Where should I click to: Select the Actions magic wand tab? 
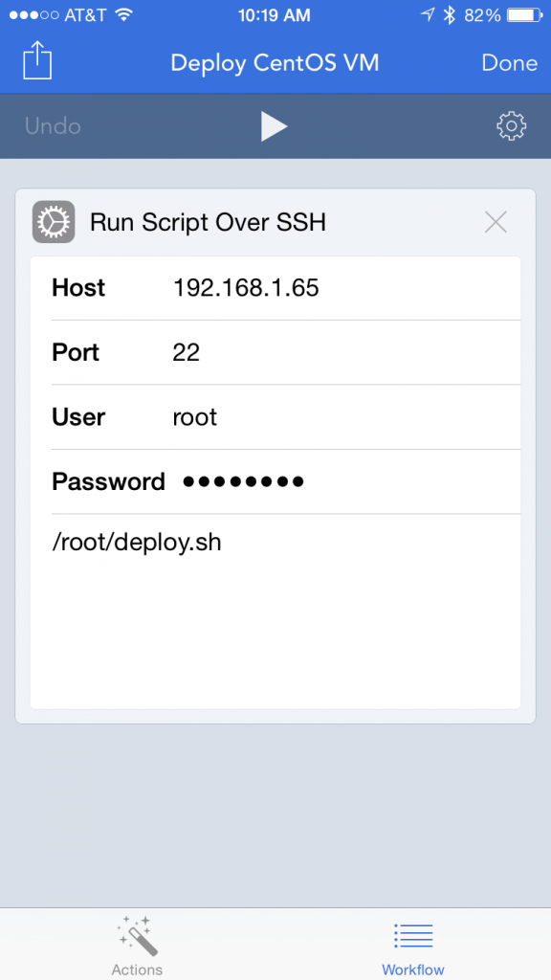tap(137, 946)
